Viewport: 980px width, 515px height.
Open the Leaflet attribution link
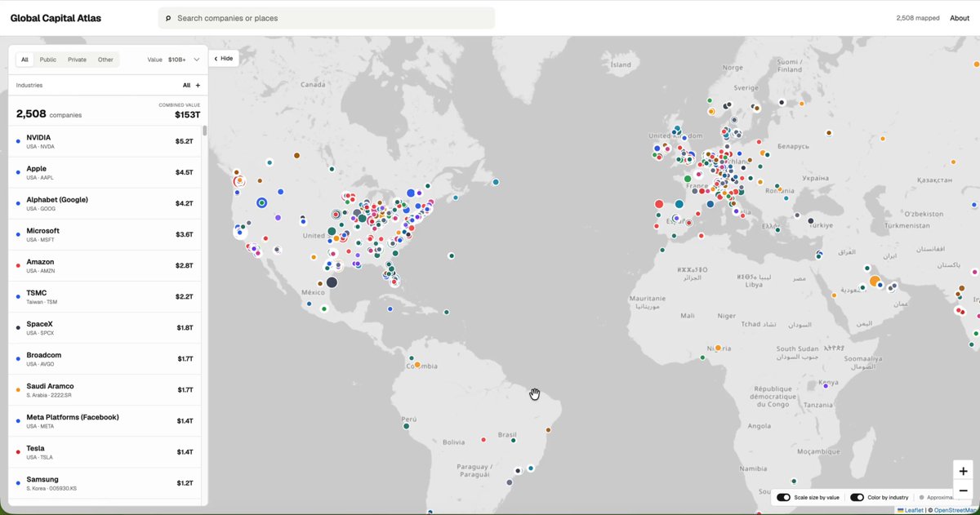tap(911, 510)
